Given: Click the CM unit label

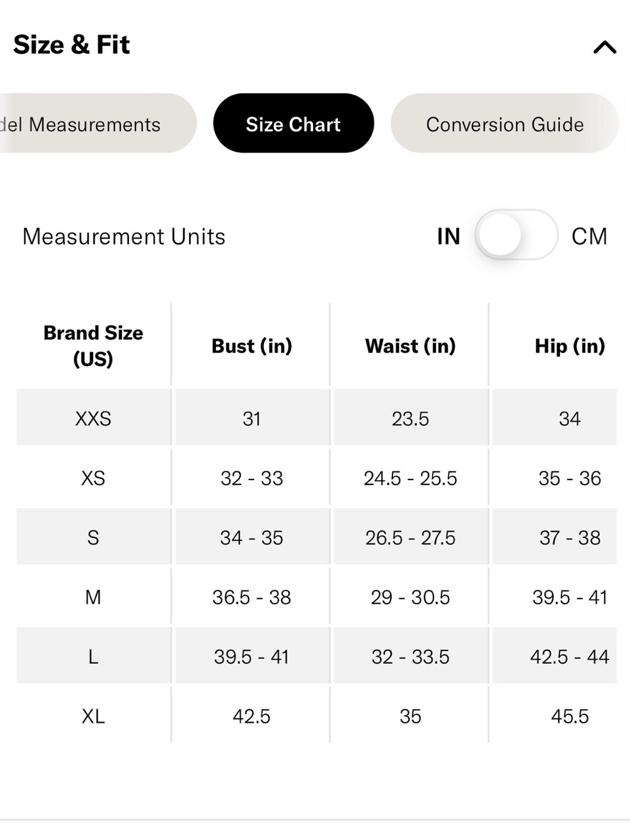Looking at the screenshot, I should point(589,236).
